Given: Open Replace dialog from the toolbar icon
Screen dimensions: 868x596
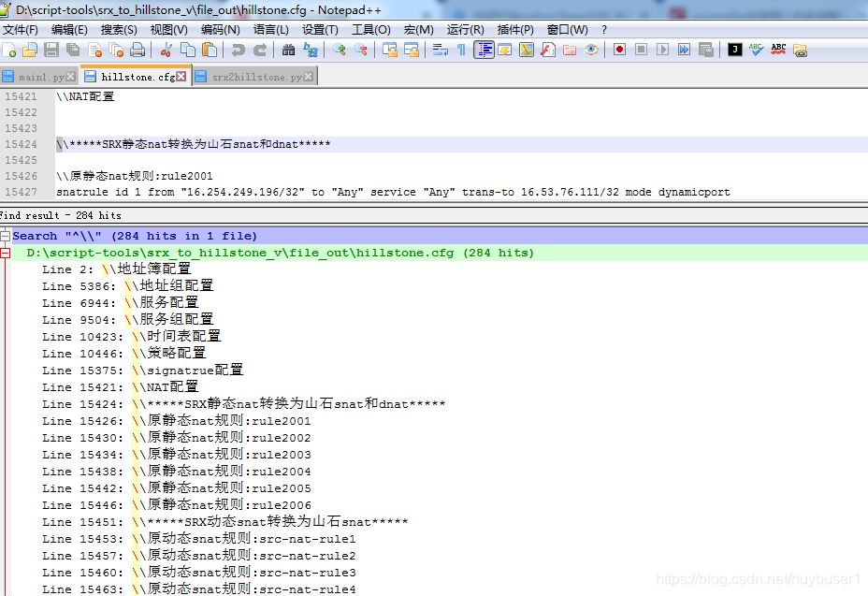Looking at the screenshot, I should click(x=311, y=51).
